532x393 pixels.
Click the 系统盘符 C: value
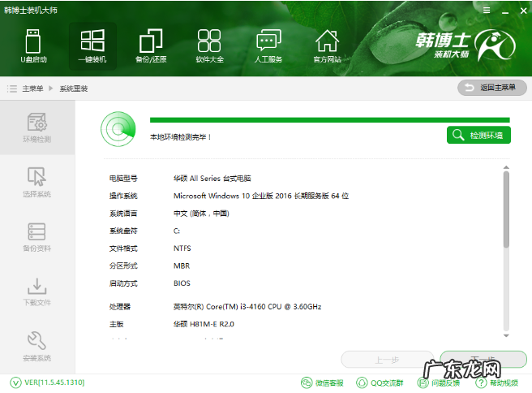point(177,231)
